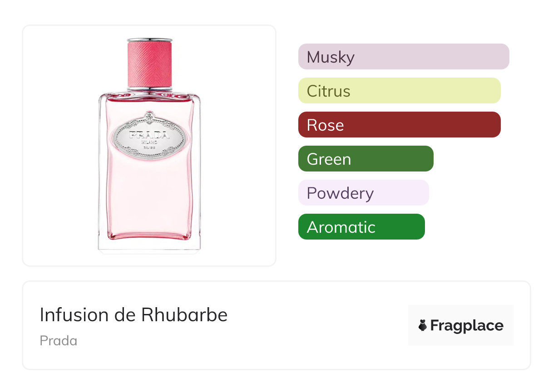Screen dimensions: 553x392
Task: Pick the Green accord bar
Action: pyautogui.click(x=365, y=159)
